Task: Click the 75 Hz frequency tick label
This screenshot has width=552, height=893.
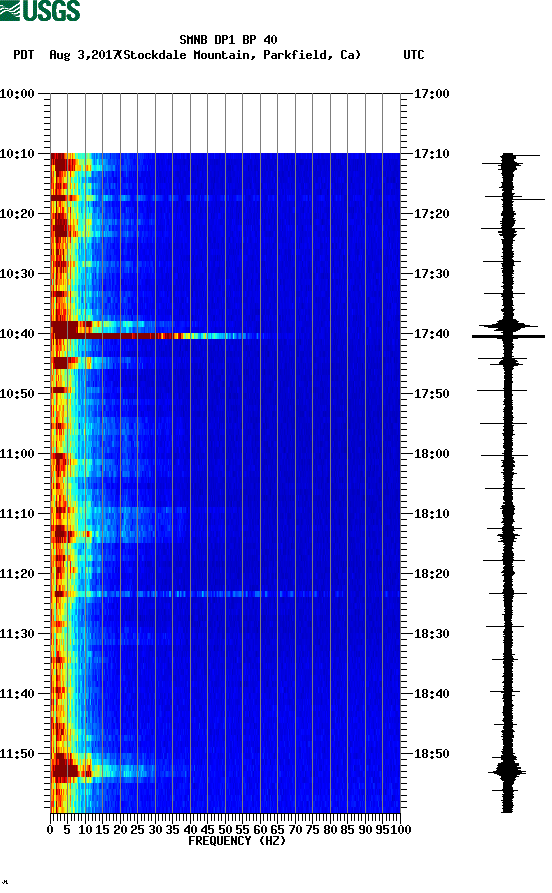Action: [313, 830]
